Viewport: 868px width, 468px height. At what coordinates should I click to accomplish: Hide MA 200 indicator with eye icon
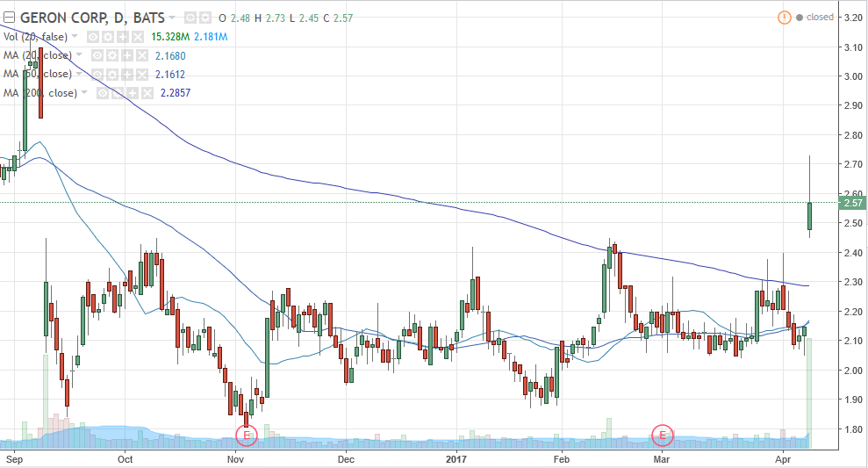pos(103,93)
